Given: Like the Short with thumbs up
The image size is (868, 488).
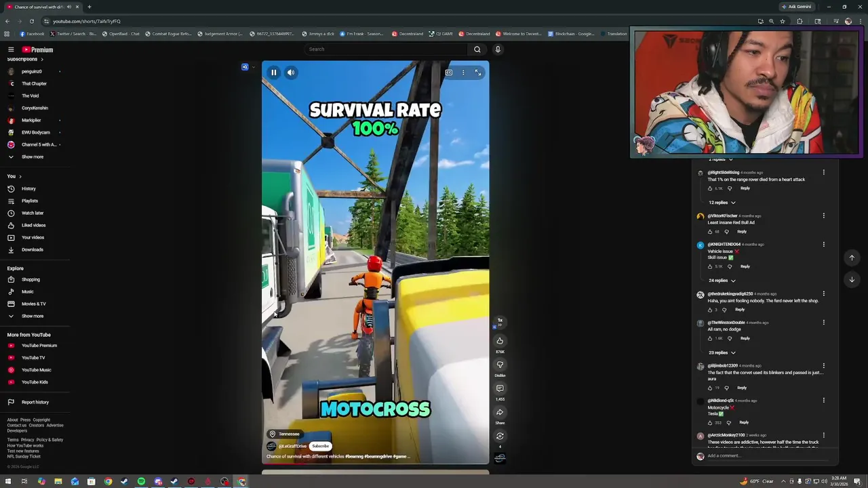Looking at the screenshot, I should coord(500,341).
